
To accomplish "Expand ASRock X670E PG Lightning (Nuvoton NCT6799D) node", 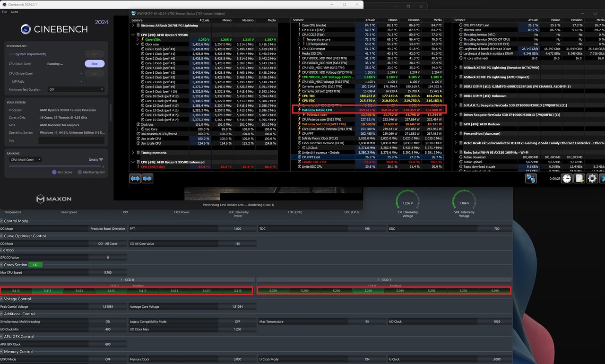I will [x=456, y=68].
